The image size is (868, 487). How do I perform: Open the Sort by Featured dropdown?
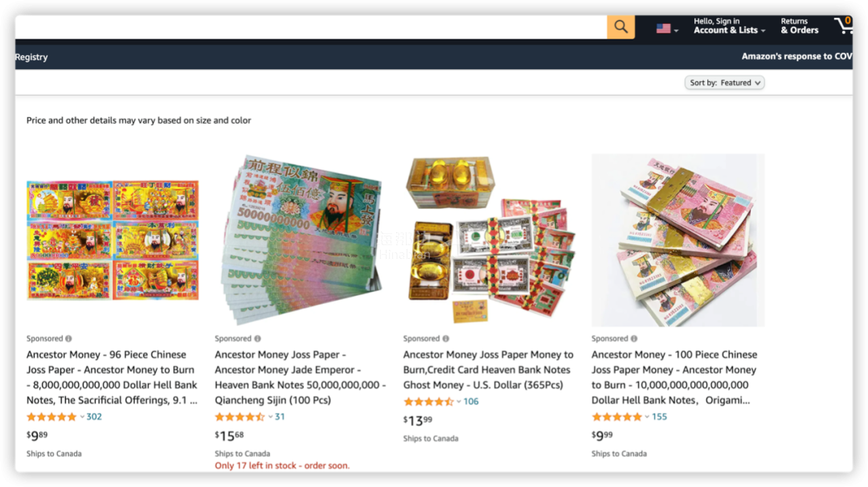[x=724, y=83]
